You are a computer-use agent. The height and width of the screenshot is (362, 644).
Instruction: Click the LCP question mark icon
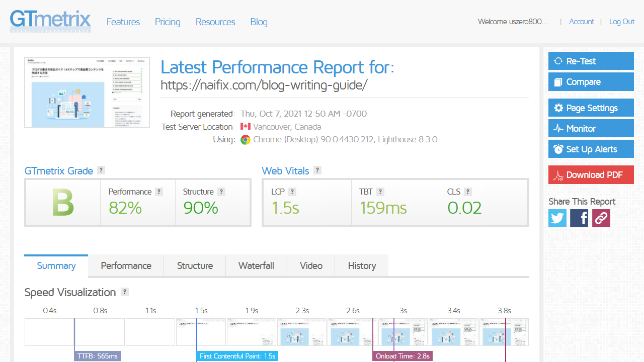[292, 192]
